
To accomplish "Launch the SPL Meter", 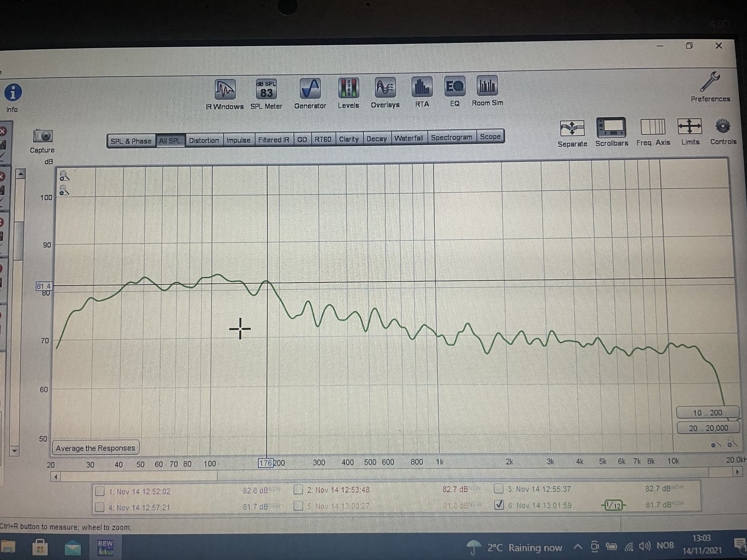I will click(x=266, y=94).
